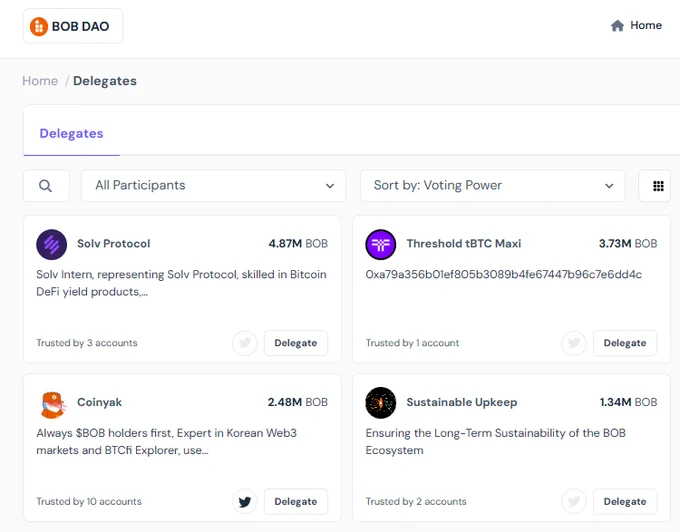Open the delegate search magnifier
This screenshot has width=680, height=532.
46,186
